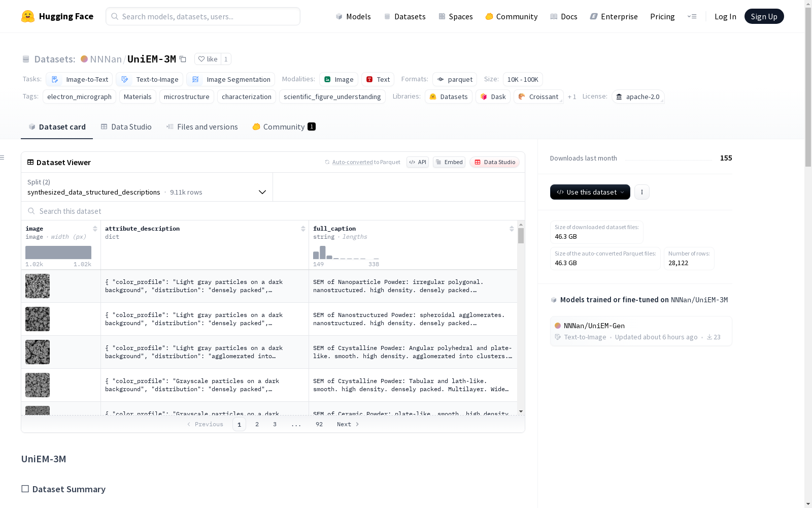Open Datasets in the top navigation
This screenshot has height=508, width=812.
tap(404, 16)
